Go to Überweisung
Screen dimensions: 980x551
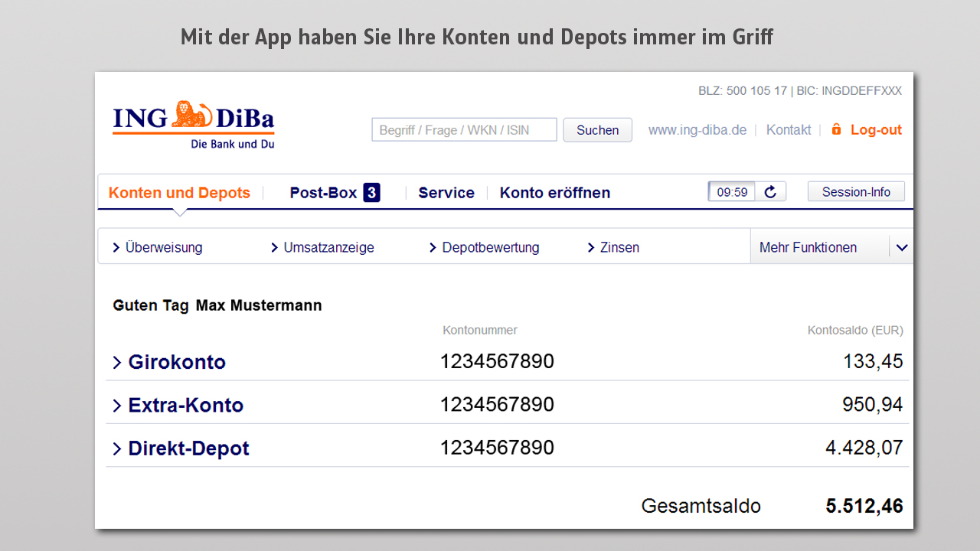(x=158, y=247)
